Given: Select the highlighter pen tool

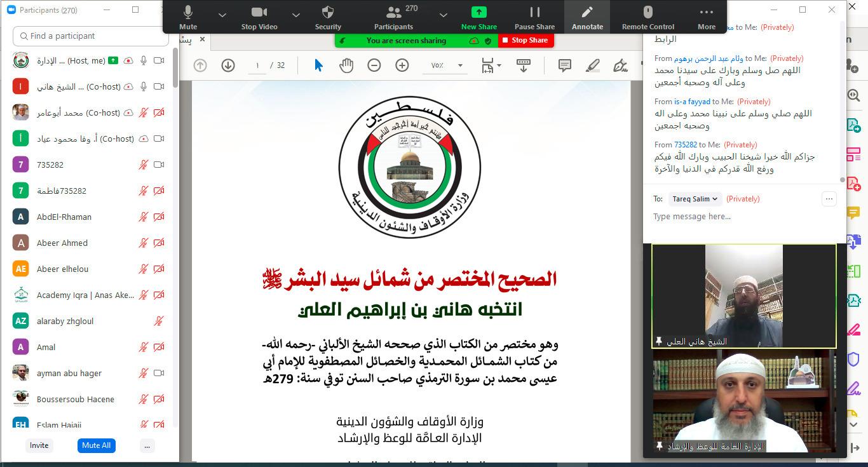Looking at the screenshot, I should pyautogui.click(x=592, y=65).
